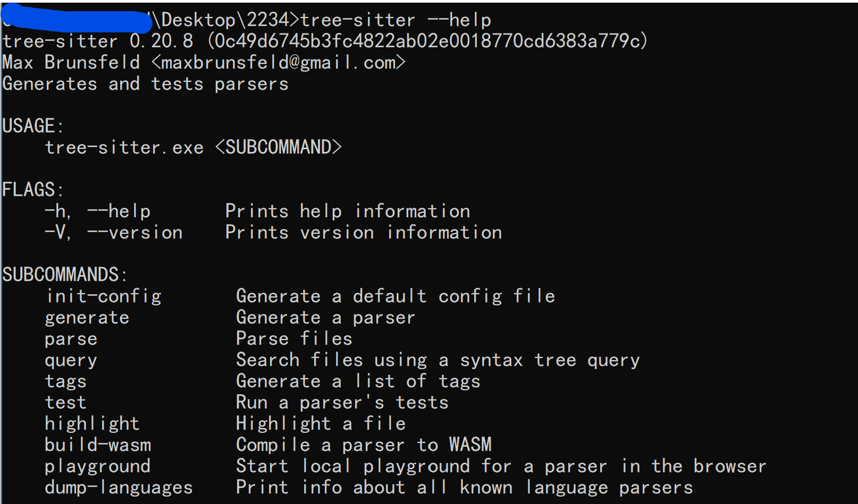Click the maxbrunsfeld@gmail.com email address

(278, 63)
